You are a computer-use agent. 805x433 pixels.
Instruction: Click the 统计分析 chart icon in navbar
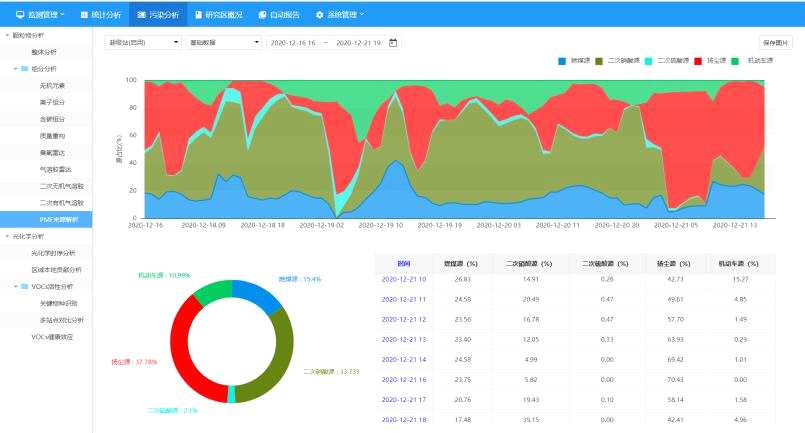[84, 15]
